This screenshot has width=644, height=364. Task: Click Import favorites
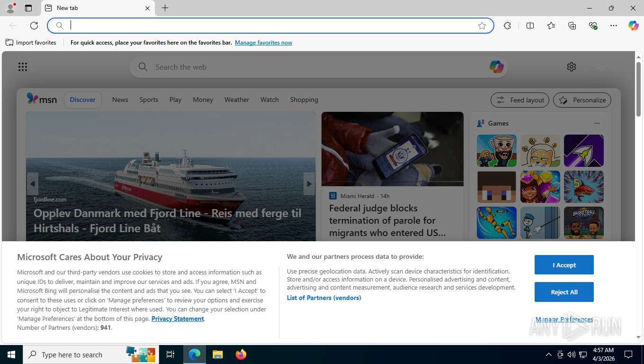pyautogui.click(x=31, y=43)
